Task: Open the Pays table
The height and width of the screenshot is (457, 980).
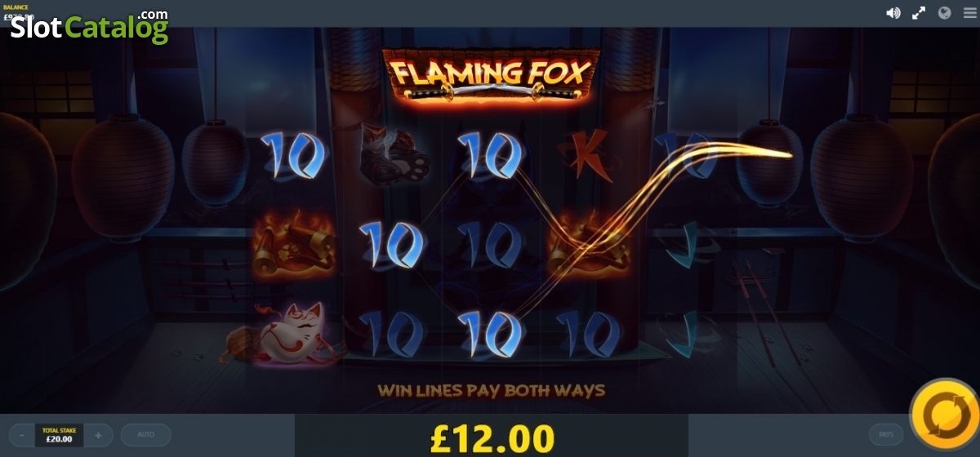Action: [x=885, y=435]
